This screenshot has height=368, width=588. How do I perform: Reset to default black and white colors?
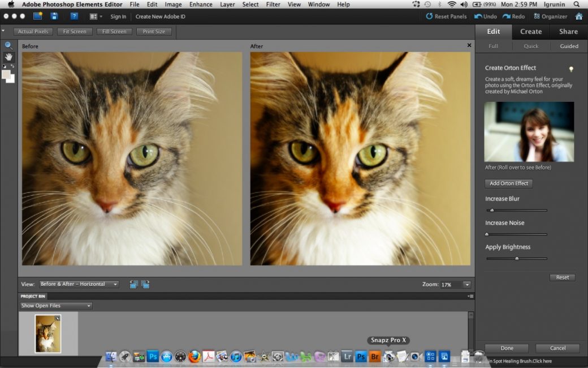click(4, 66)
